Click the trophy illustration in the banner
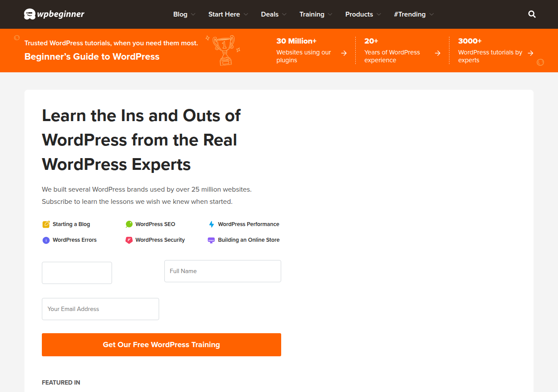Viewport: 558px width, 392px height. (224, 50)
